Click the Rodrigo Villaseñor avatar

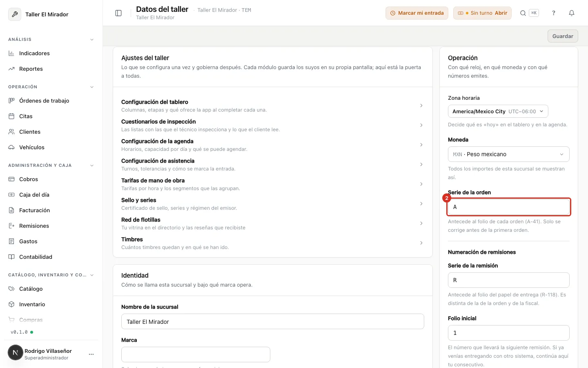pos(16,352)
